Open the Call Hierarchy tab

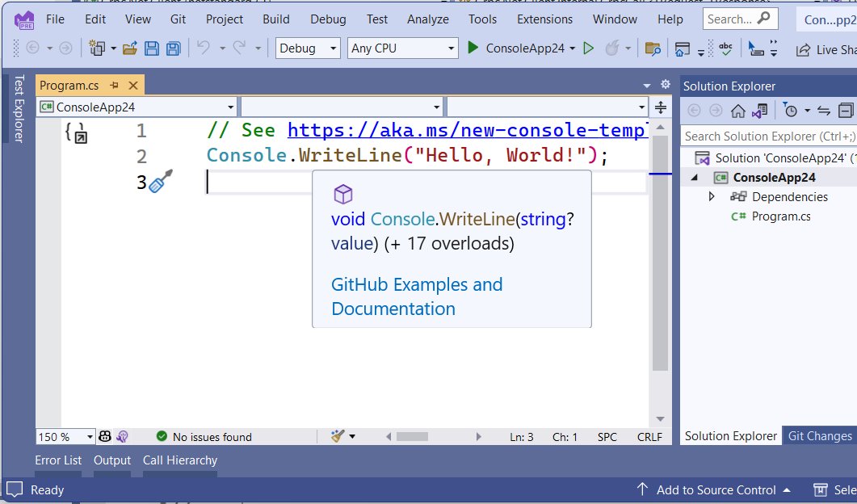(x=180, y=460)
